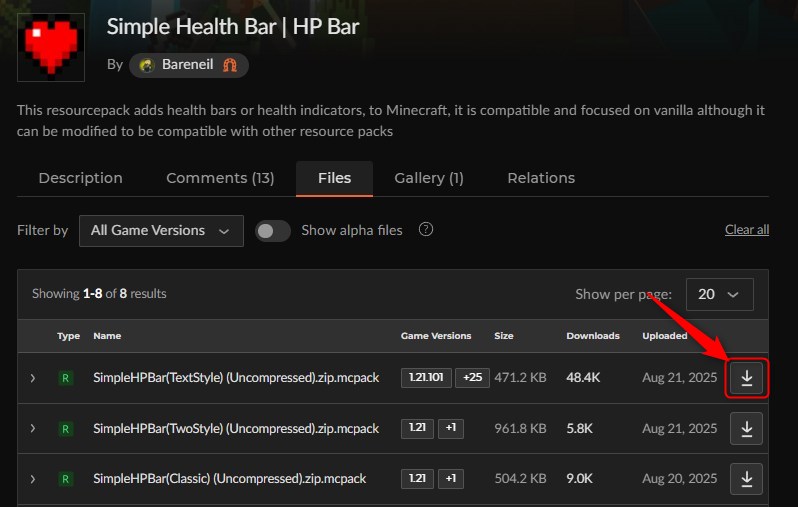Screen dimensions: 798x507
Task: Click the Downloads column header
Action: tap(593, 336)
